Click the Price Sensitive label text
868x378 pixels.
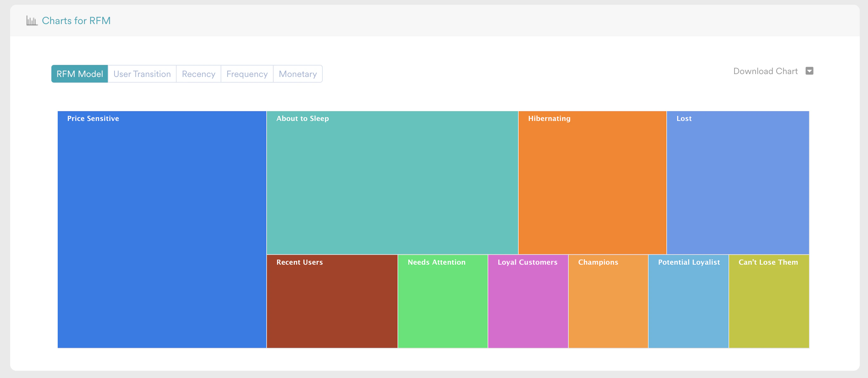pos(93,118)
